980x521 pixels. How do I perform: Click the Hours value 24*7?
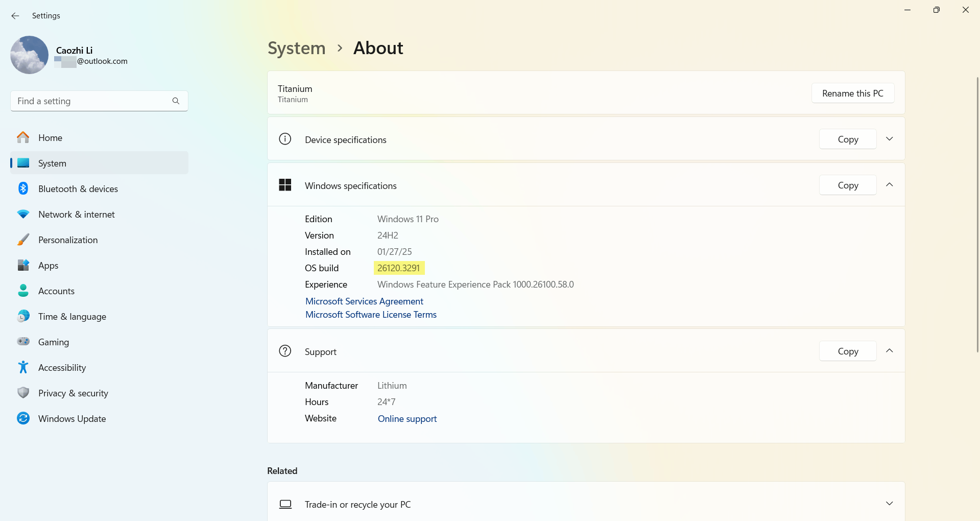[386, 402]
